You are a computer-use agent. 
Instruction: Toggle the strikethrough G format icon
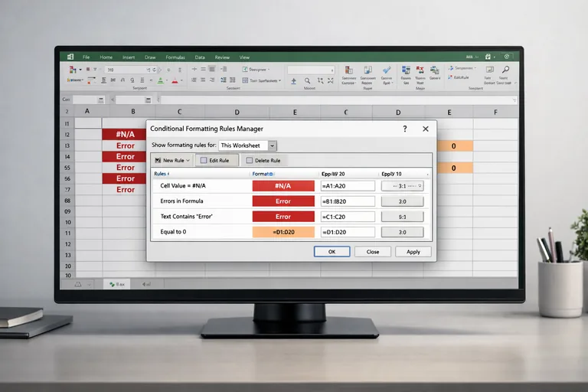click(132, 80)
